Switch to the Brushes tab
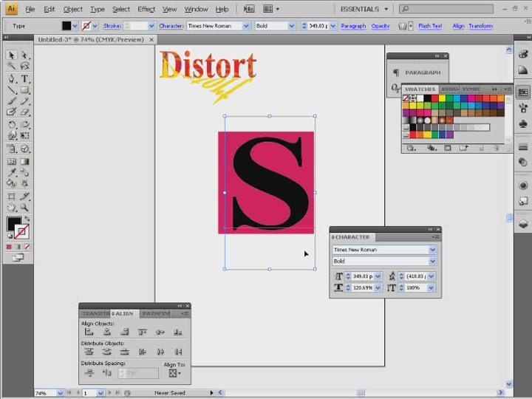The height and width of the screenshot is (399, 532). pyautogui.click(x=449, y=89)
